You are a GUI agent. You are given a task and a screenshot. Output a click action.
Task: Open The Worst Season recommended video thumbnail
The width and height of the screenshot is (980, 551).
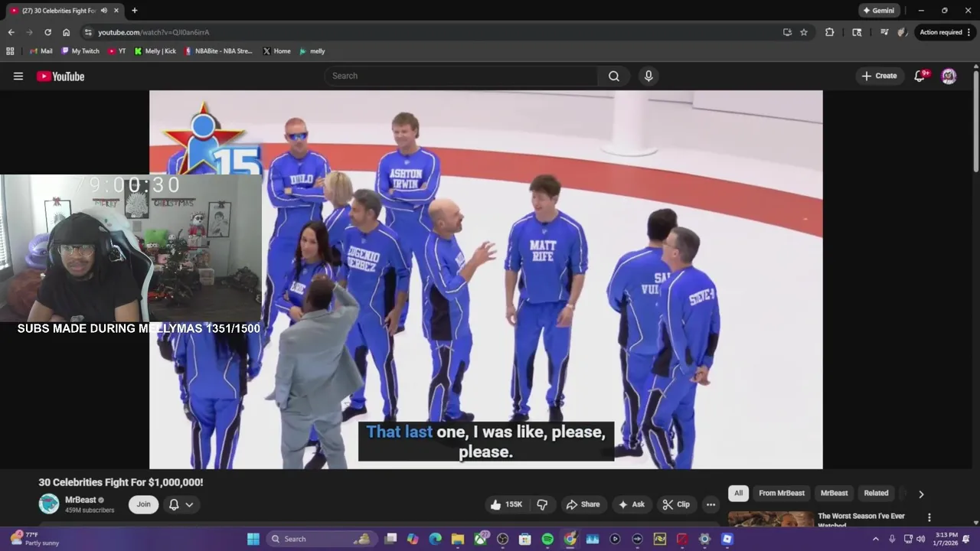click(771, 520)
